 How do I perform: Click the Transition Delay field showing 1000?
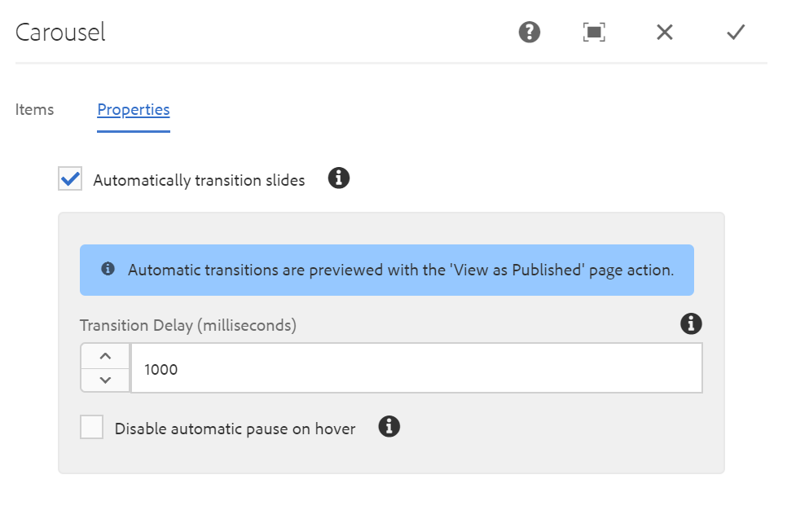pos(415,368)
